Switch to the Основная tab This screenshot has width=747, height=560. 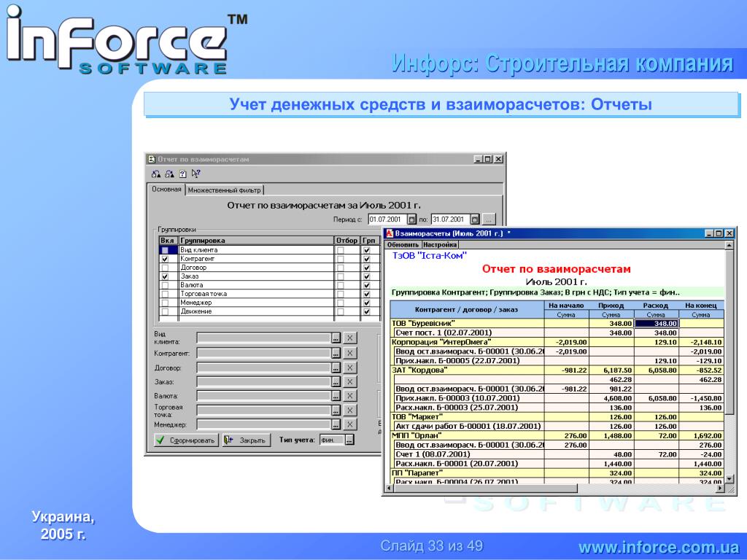tap(166, 190)
